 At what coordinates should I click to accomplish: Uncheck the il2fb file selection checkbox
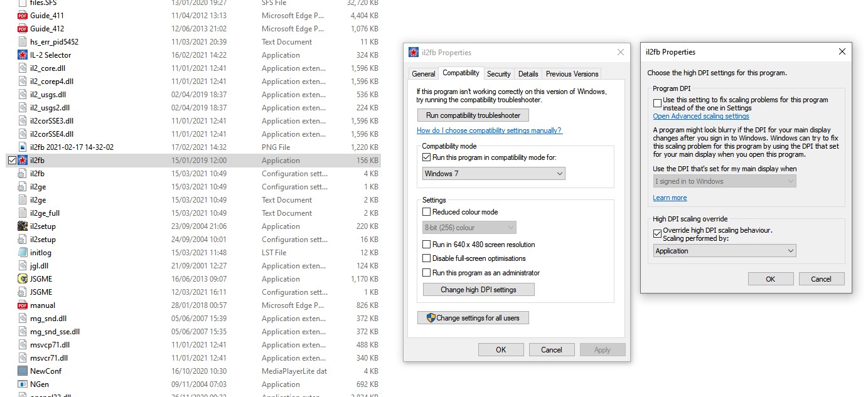click(12, 161)
